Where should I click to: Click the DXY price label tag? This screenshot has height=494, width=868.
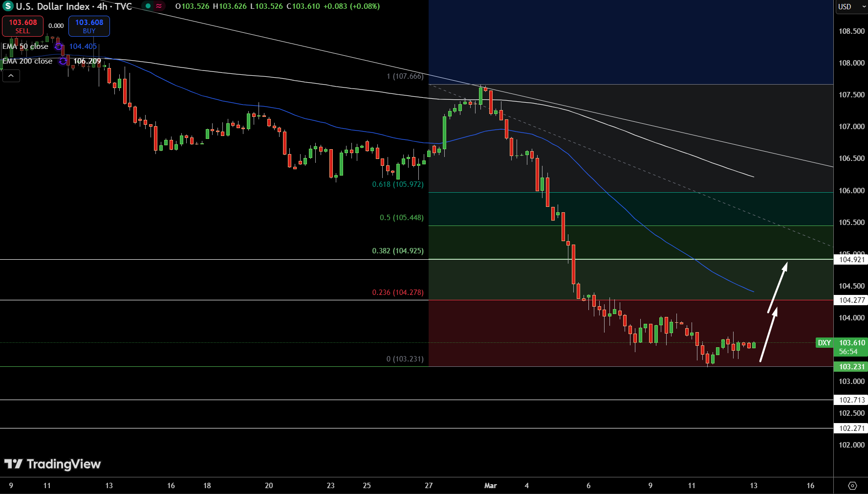(825, 343)
